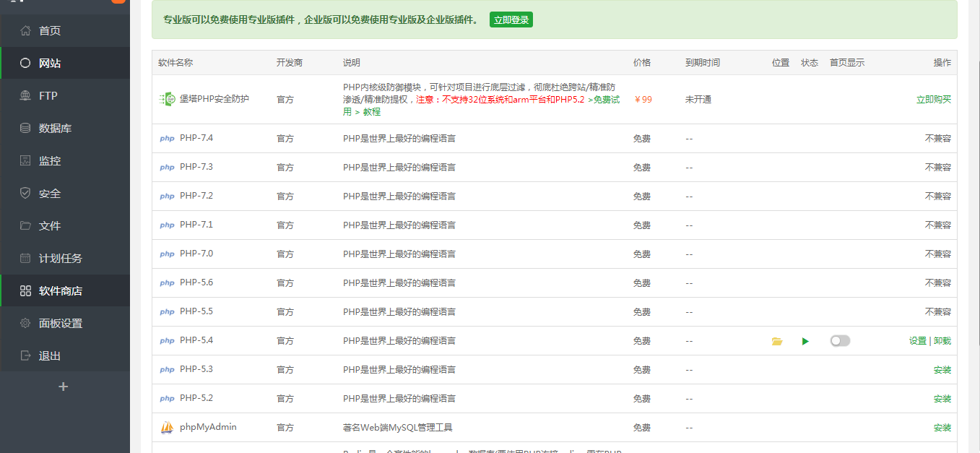Click the shield icon beside 安全
Image resolution: width=980 pixels, height=453 pixels.
[25, 193]
